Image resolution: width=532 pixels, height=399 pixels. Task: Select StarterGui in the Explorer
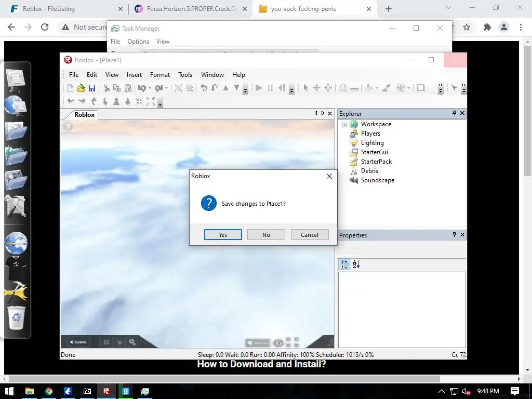[374, 152]
